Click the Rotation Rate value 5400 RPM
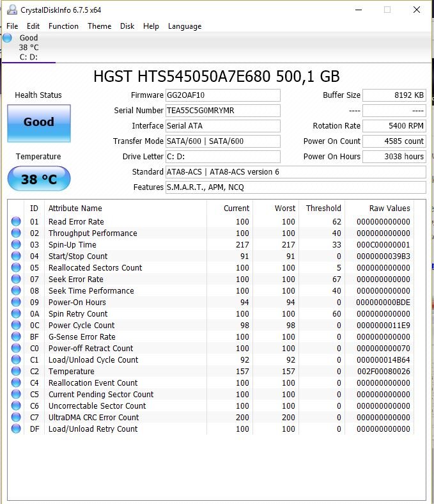The height and width of the screenshot is (504, 434). pos(394,126)
